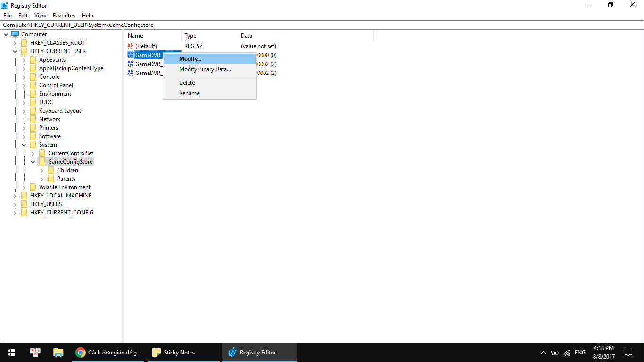Collapse the HKEY_CURRENT_USER key

pos(15,51)
